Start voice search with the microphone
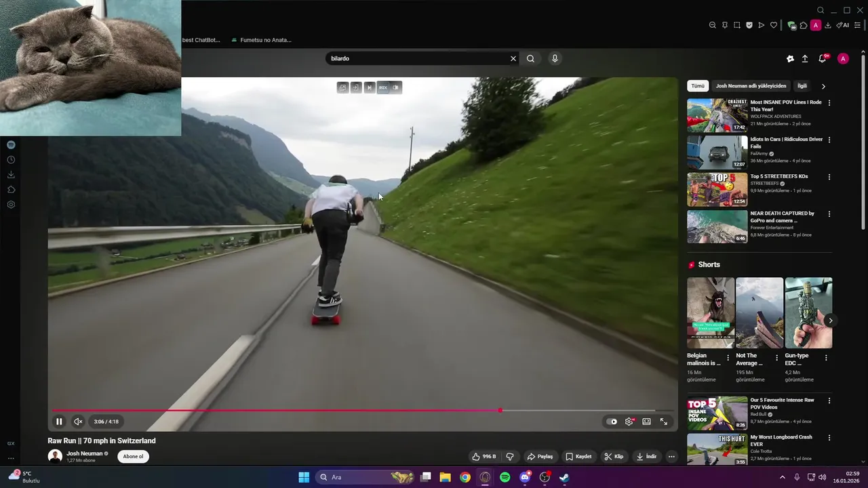The width and height of the screenshot is (868, 488). [555, 58]
